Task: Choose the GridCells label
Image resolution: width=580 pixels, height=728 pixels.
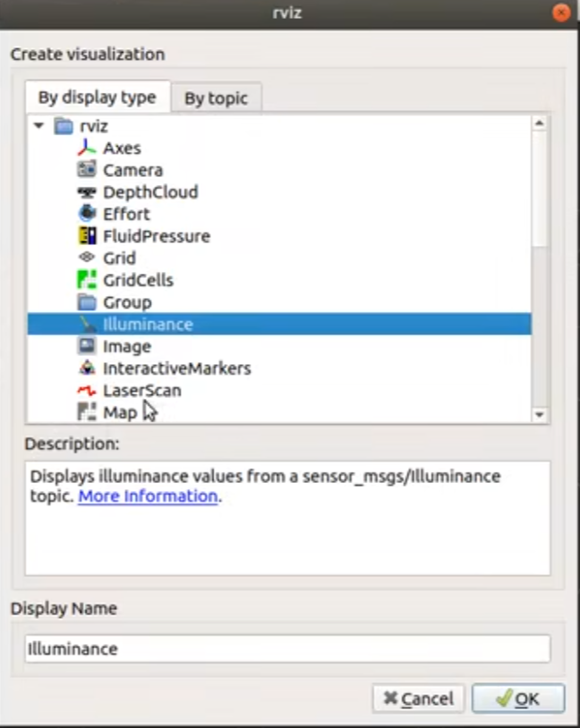Action: [138, 280]
